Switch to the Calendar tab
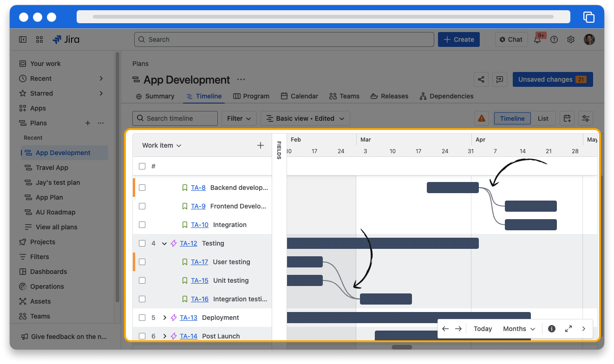Viewport: 614px width, 364px height. [300, 96]
